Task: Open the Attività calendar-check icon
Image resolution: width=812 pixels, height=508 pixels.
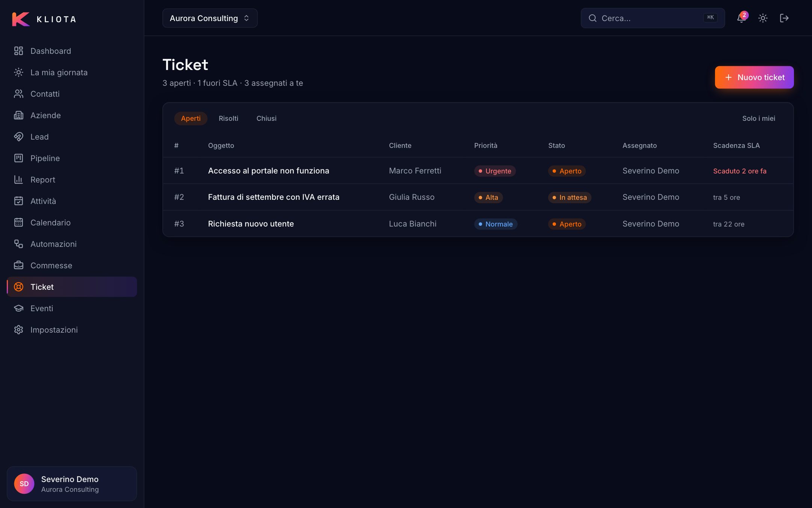Action: pyautogui.click(x=18, y=201)
